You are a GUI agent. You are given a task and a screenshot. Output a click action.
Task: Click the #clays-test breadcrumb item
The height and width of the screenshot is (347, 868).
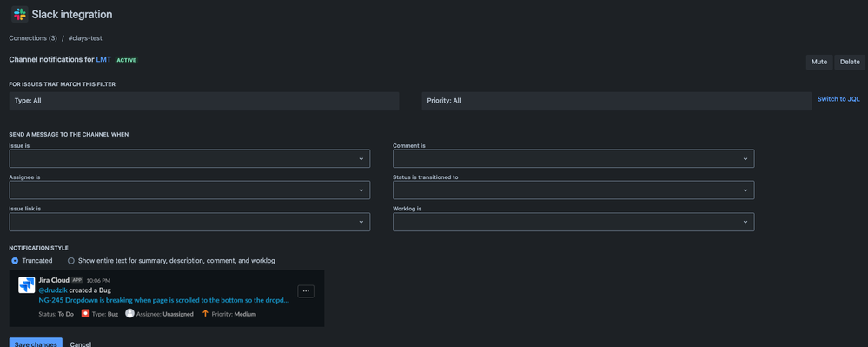pos(84,38)
